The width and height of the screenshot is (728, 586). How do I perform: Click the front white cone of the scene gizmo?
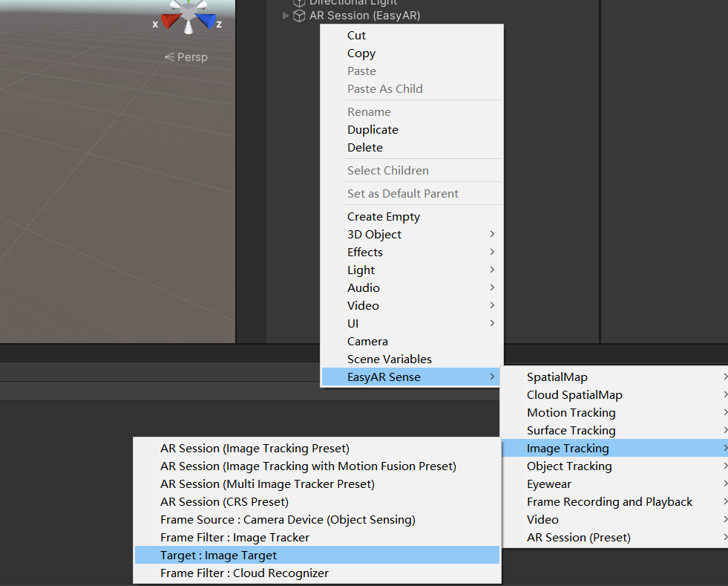click(188, 27)
